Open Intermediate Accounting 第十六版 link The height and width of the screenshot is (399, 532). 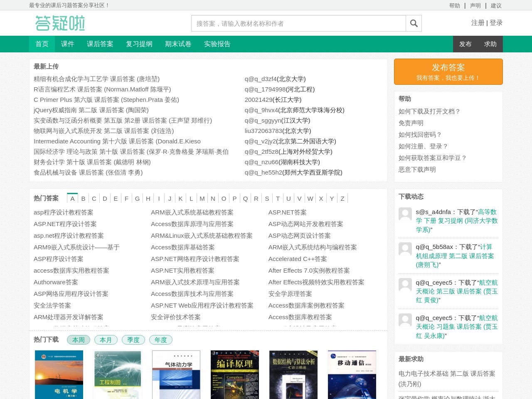tap(117, 141)
